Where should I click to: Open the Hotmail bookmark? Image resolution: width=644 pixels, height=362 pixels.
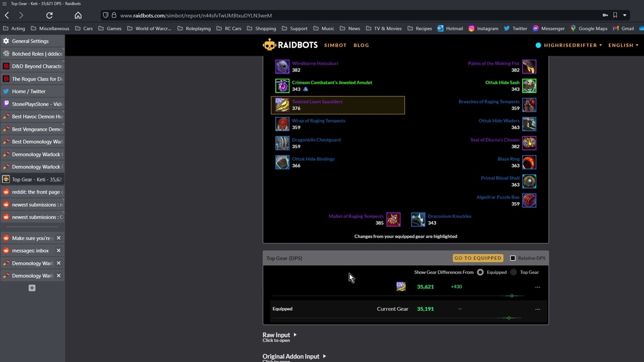(450, 29)
